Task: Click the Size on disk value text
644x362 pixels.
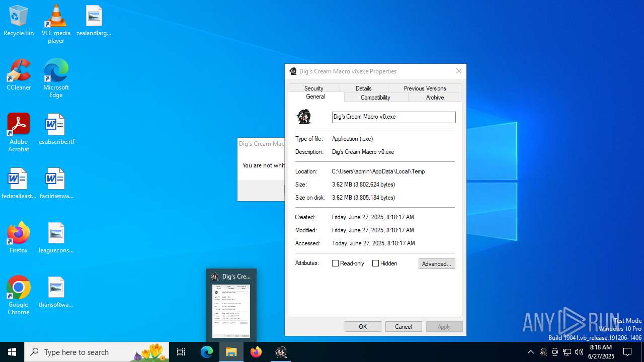Action: pos(363,198)
